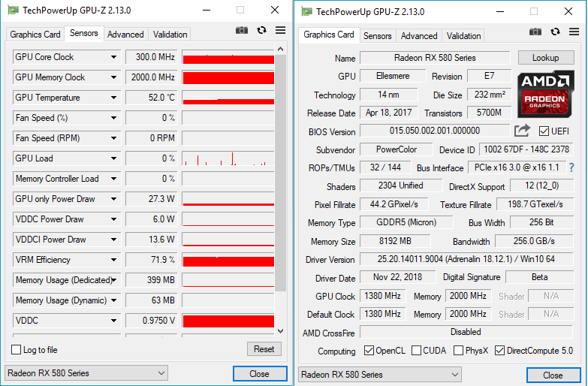Screen dimensions: 588x386
Task: Click the Reset sensors button
Action: pos(264,349)
